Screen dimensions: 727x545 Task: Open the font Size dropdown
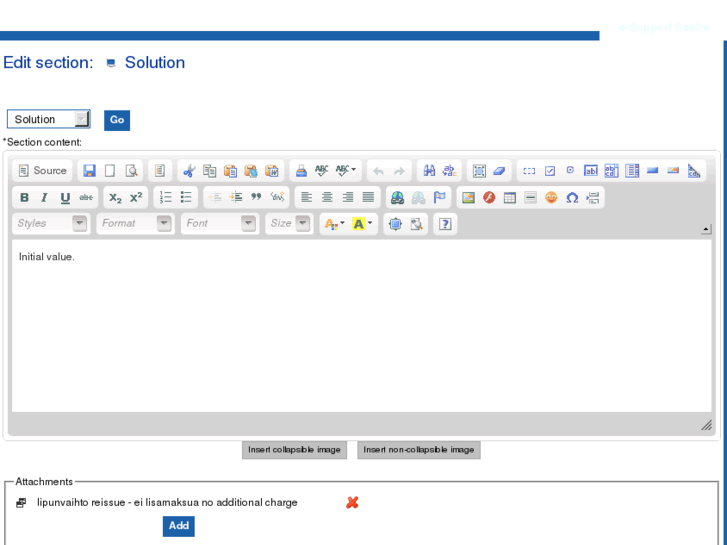pyautogui.click(x=288, y=224)
